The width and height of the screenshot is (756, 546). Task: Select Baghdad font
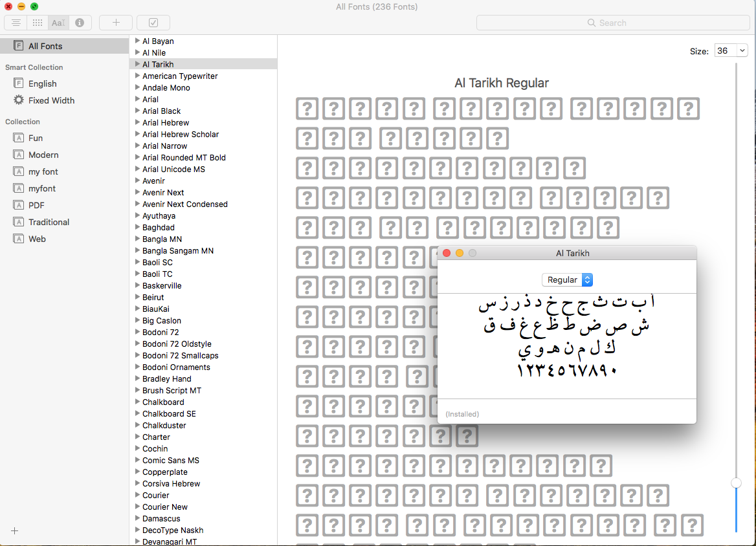[x=158, y=228]
